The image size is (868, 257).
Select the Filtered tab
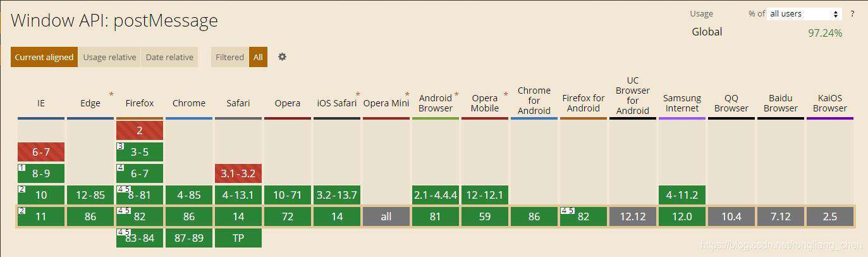tap(229, 57)
